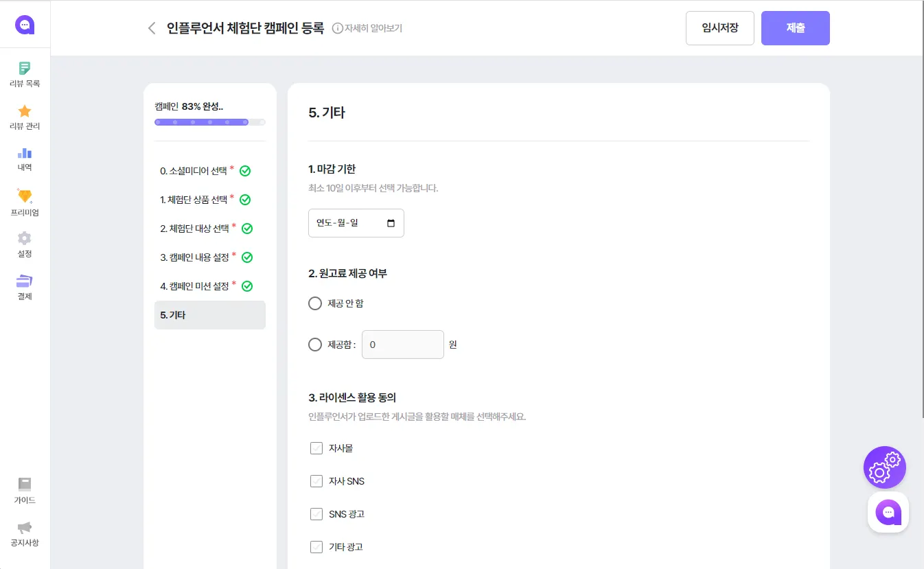Screen dimensions: 924x569
Task: Open the deadline date picker calendar icon
Action: pos(391,223)
